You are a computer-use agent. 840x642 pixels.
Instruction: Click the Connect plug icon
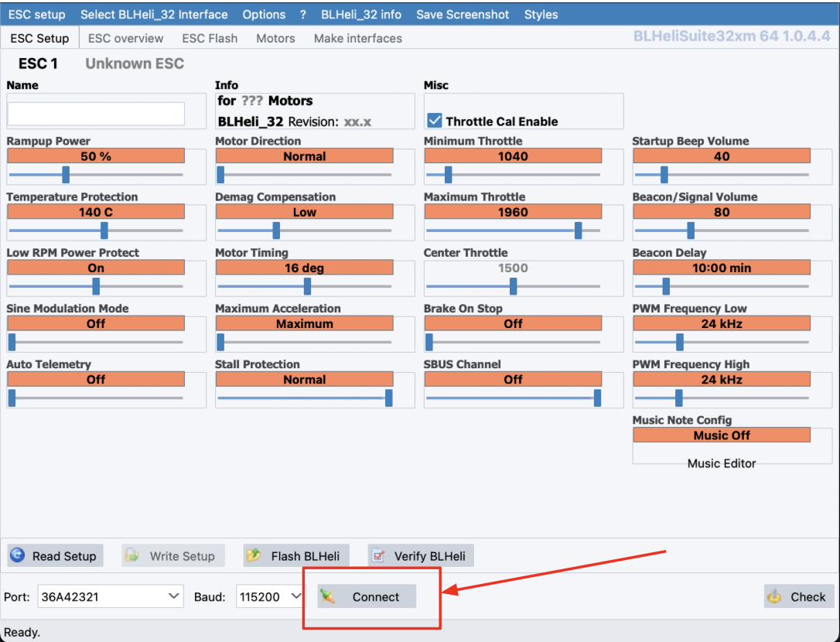click(x=329, y=596)
